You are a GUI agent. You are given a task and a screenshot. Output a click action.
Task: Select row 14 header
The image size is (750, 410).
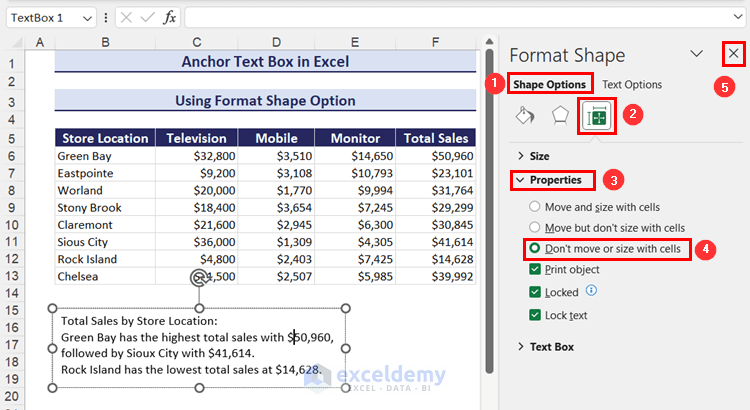click(x=12, y=293)
